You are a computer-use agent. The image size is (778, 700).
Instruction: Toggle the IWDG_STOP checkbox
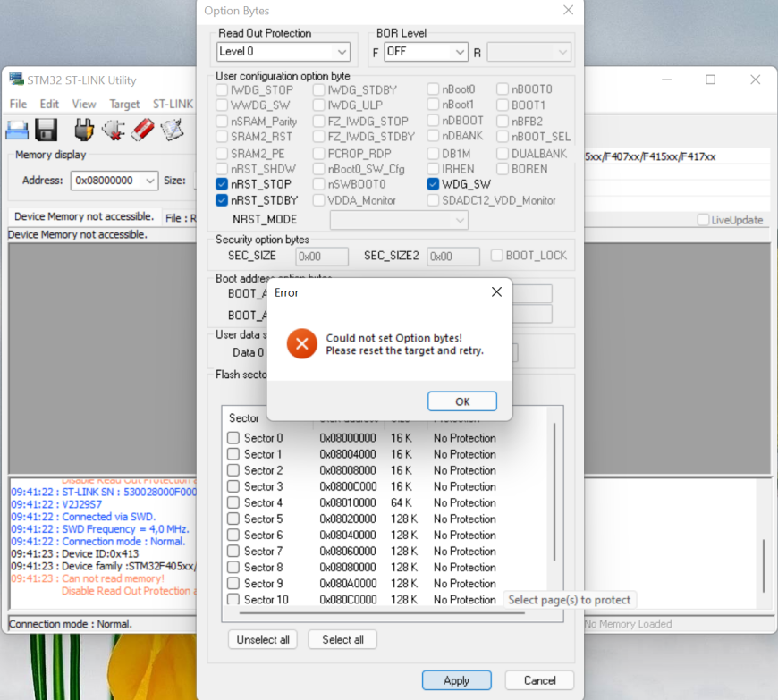222,89
